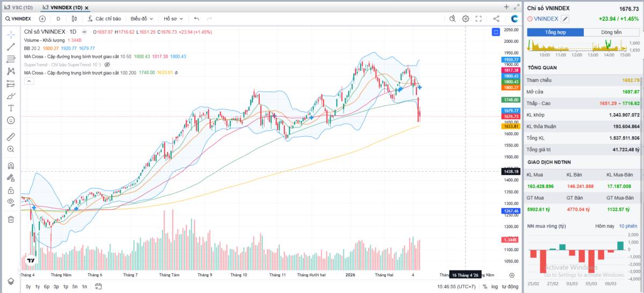
Task: Set chart range to 5y
Action: (28, 287)
